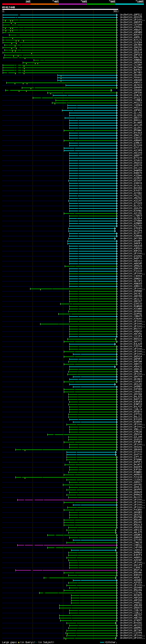This screenshot has width=146, height=644.
Task: Select the UniRef100_Q6B8T7 entry
Action: tap(131, 156)
